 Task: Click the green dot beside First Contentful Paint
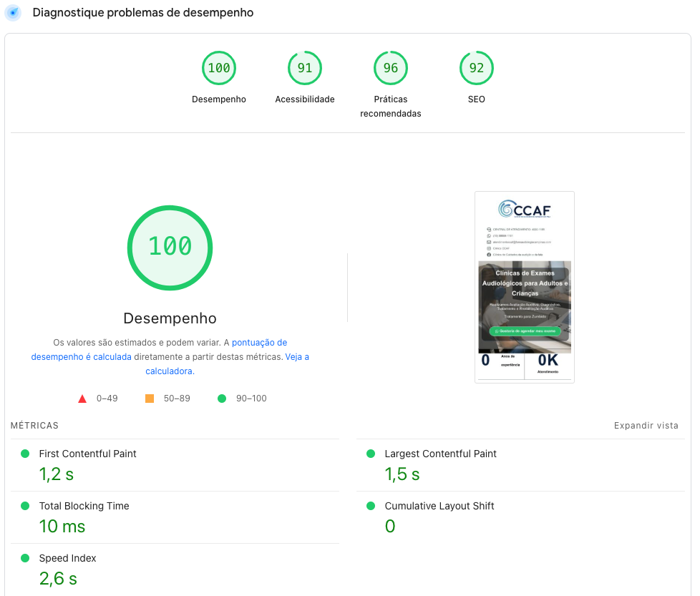(25, 454)
